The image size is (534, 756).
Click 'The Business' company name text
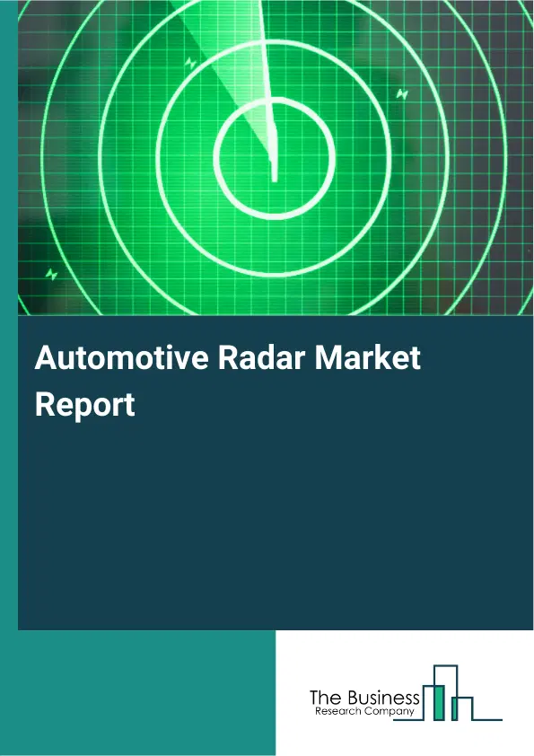(363, 697)
